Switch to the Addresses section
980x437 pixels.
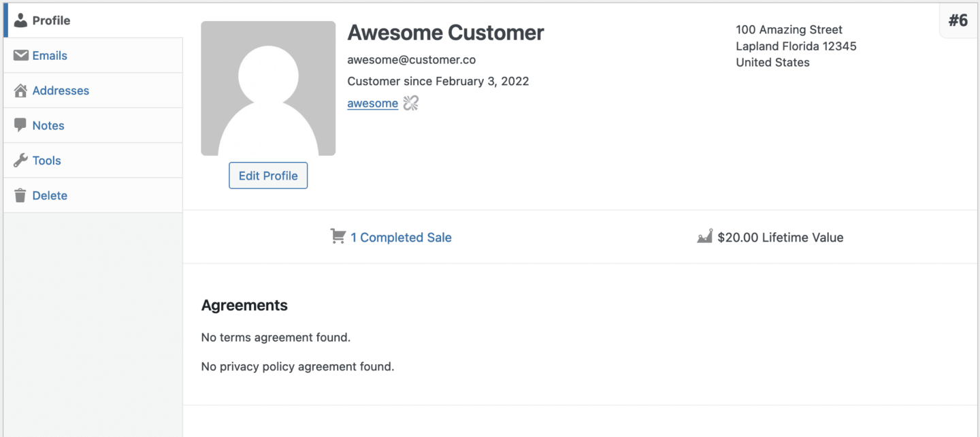click(x=61, y=90)
